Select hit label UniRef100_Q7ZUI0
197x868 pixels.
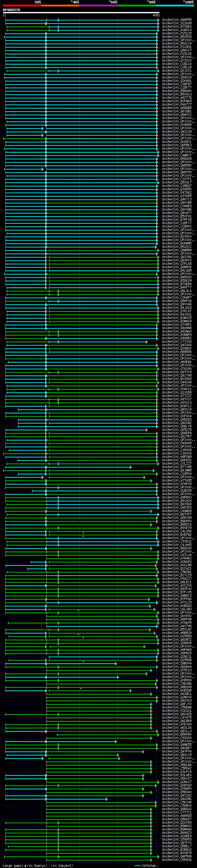[177, 60]
